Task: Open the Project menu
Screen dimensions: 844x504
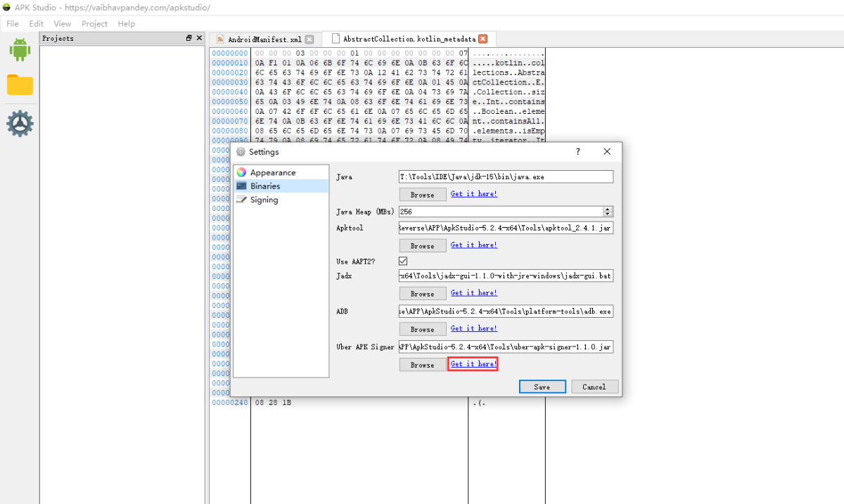Action: pyautogui.click(x=94, y=24)
